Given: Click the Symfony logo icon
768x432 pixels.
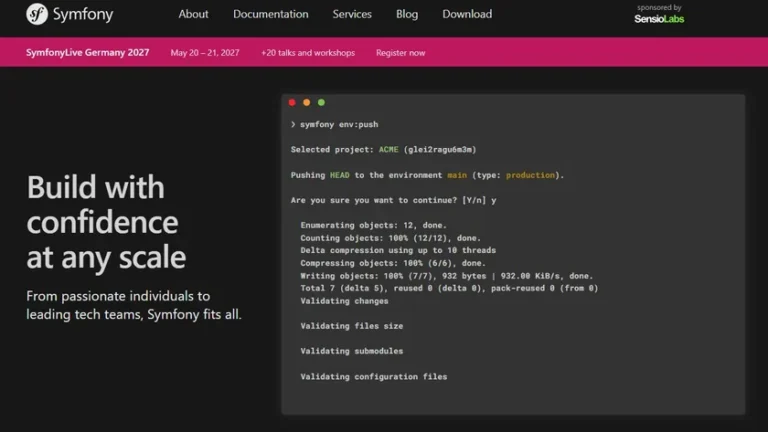Looking at the screenshot, I should click(37, 14).
